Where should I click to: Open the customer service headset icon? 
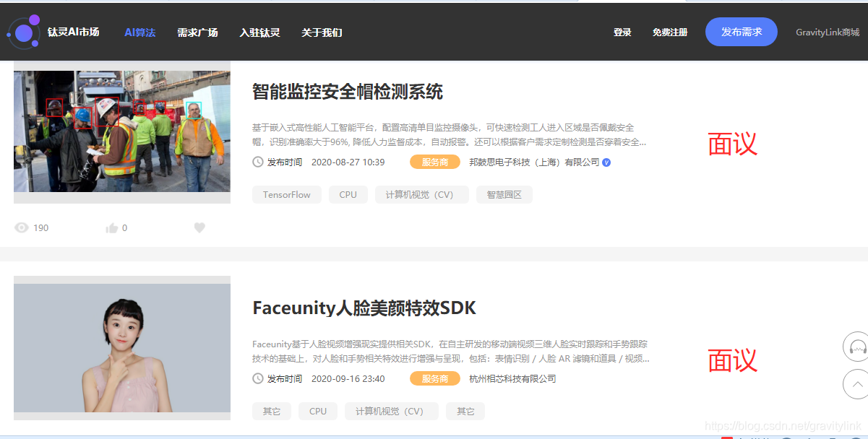(x=858, y=347)
